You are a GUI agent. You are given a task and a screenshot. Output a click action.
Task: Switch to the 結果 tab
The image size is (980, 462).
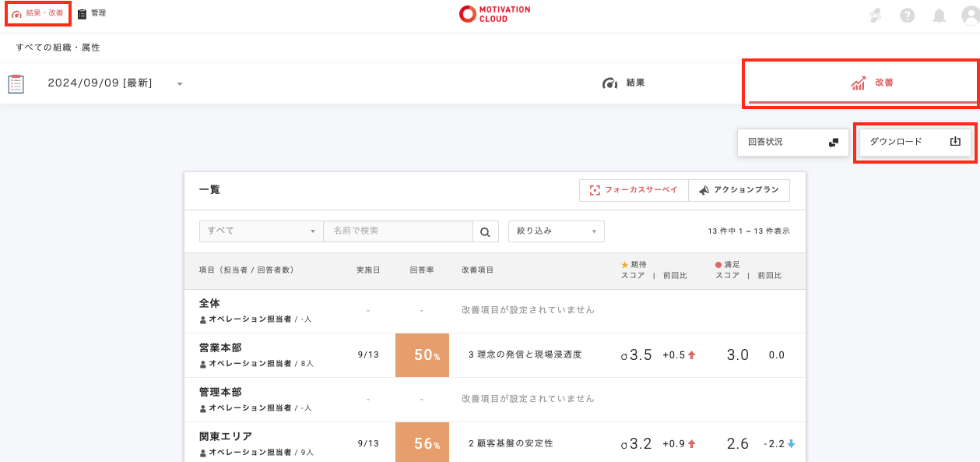click(624, 83)
